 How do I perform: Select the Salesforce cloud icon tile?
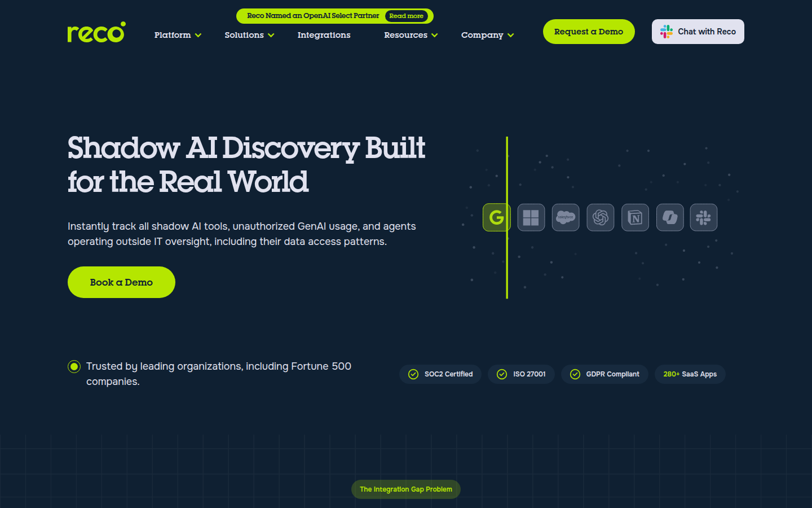[566, 217]
